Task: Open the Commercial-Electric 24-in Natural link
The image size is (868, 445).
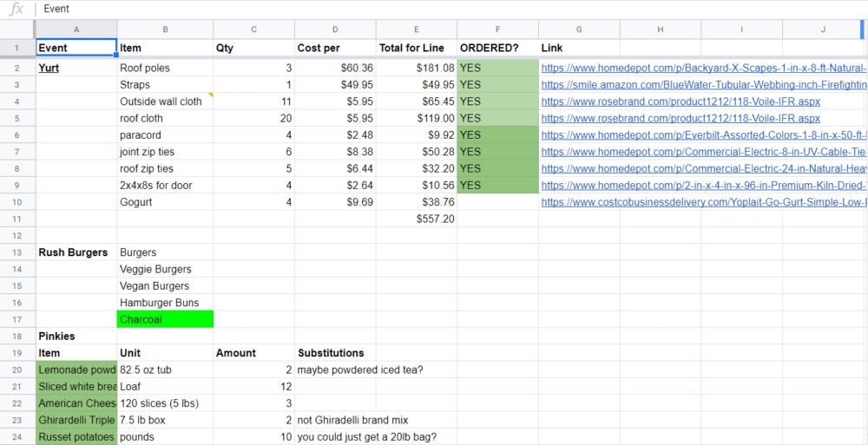Action: click(x=704, y=168)
